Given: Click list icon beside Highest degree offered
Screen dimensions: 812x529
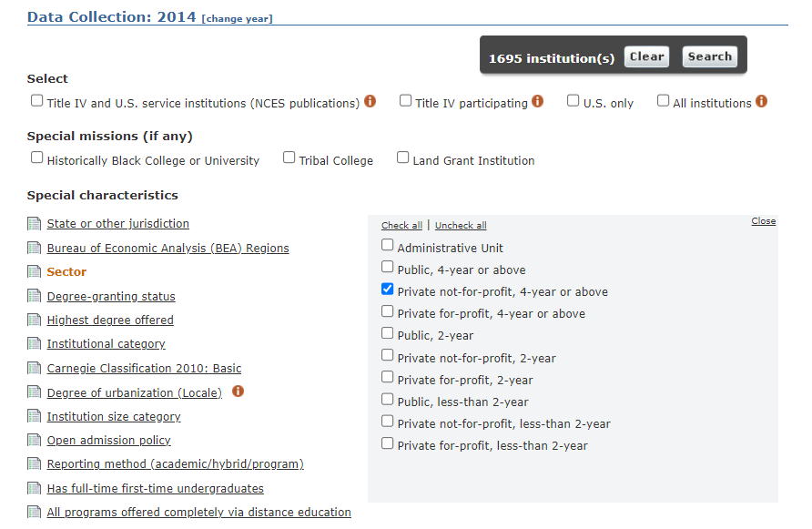Looking at the screenshot, I should 35,320.
